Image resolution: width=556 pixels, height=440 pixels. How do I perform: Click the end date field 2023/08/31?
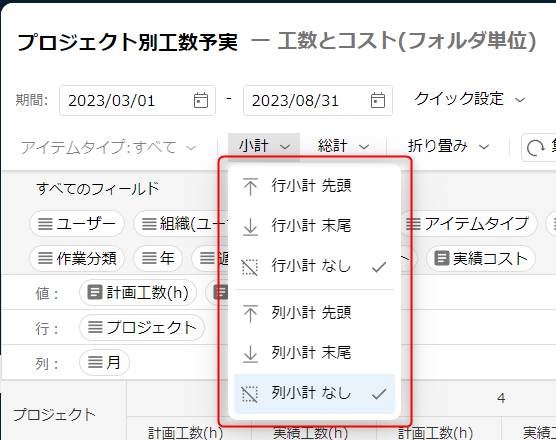tap(318, 100)
